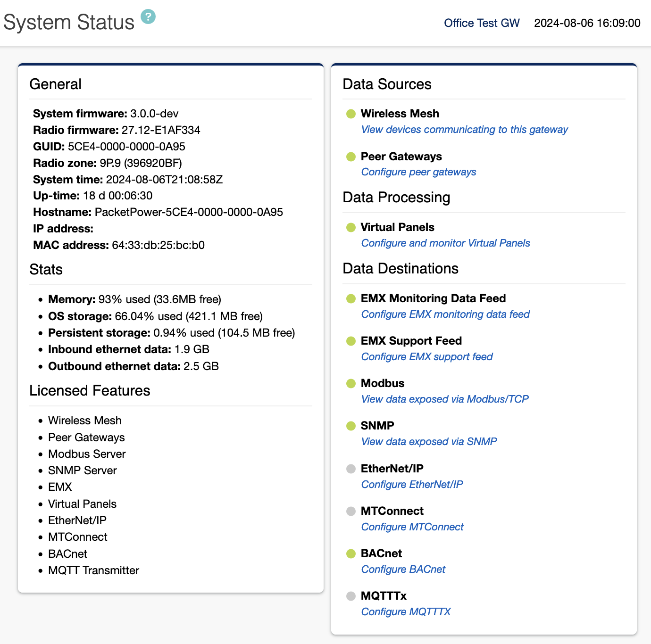Click the gray EtherNet/IP status dot

coord(351,469)
